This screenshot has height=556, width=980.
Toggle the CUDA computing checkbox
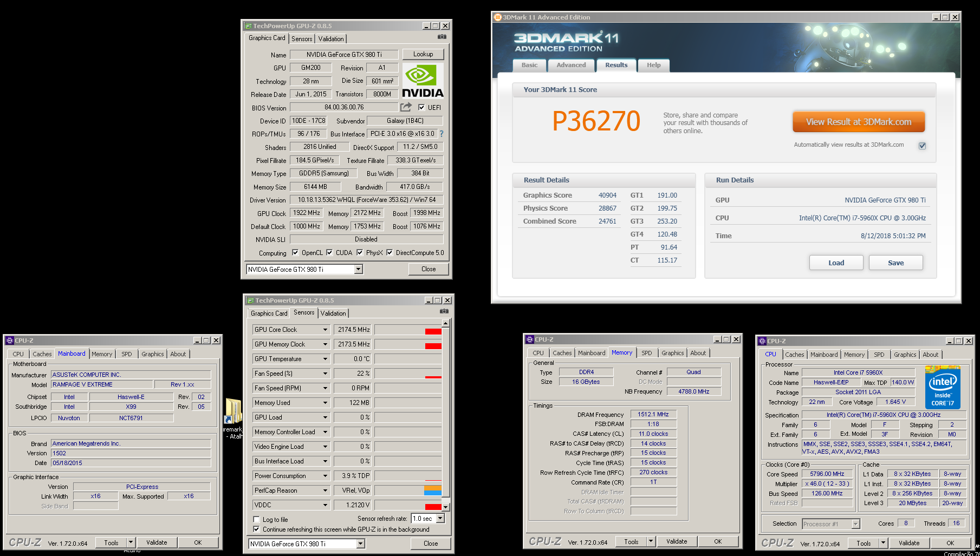[x=329, y=252]
